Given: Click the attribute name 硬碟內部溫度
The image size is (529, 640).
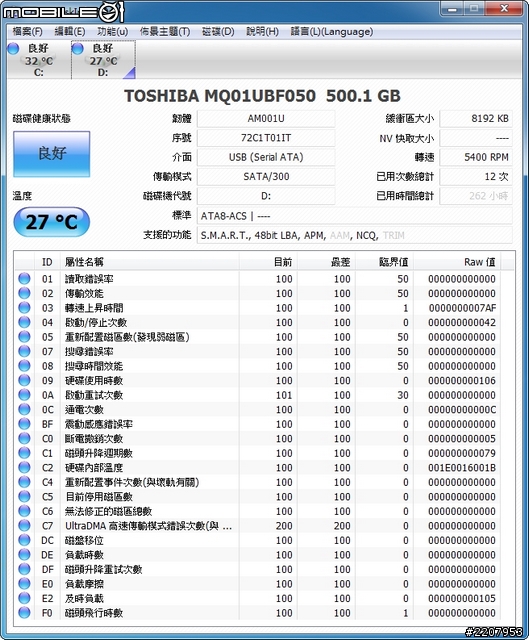Looking at the screenshot, I should tap(94, 468).
